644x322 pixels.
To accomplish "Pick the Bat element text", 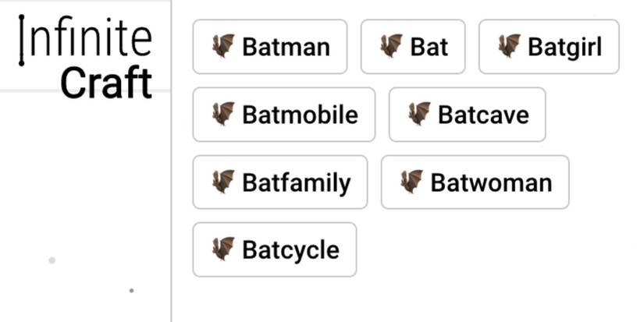I will [429, 47].
